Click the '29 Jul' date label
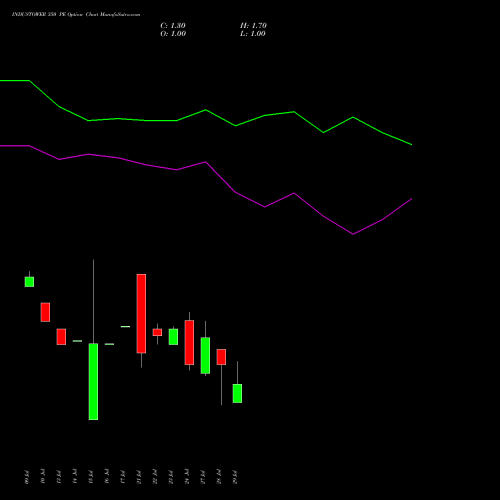 click(235, 477)
